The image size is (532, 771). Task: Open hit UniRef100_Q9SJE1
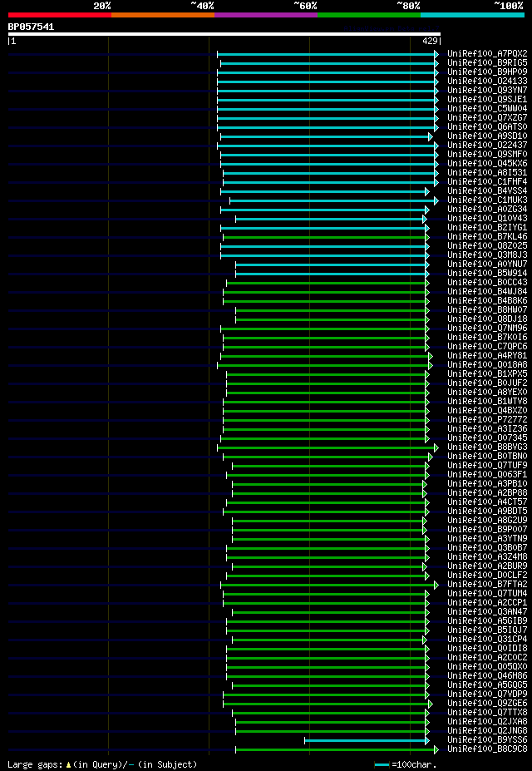pyautogui.click(x=487, y=99)
